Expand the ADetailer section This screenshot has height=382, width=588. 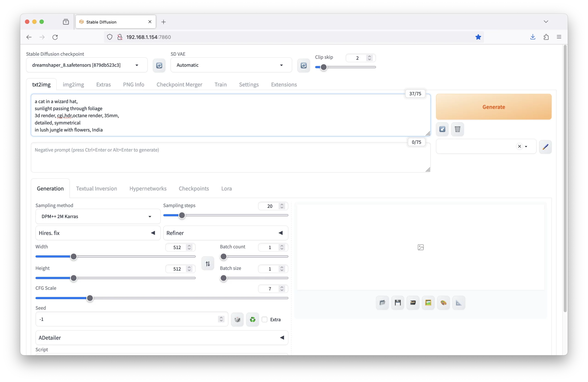click(162, 337)
